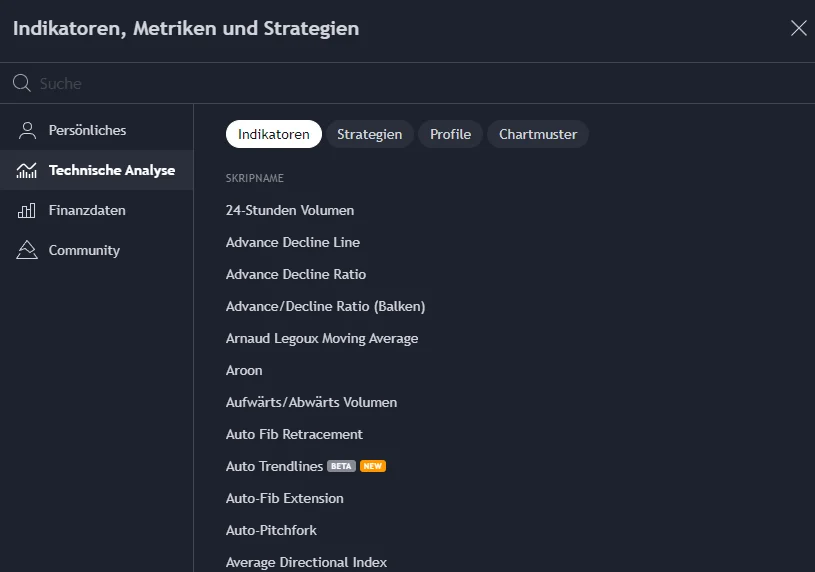Screen dimensions: 815x572
Task: Switch to the Strategien tab
Action: coord(370,134)
